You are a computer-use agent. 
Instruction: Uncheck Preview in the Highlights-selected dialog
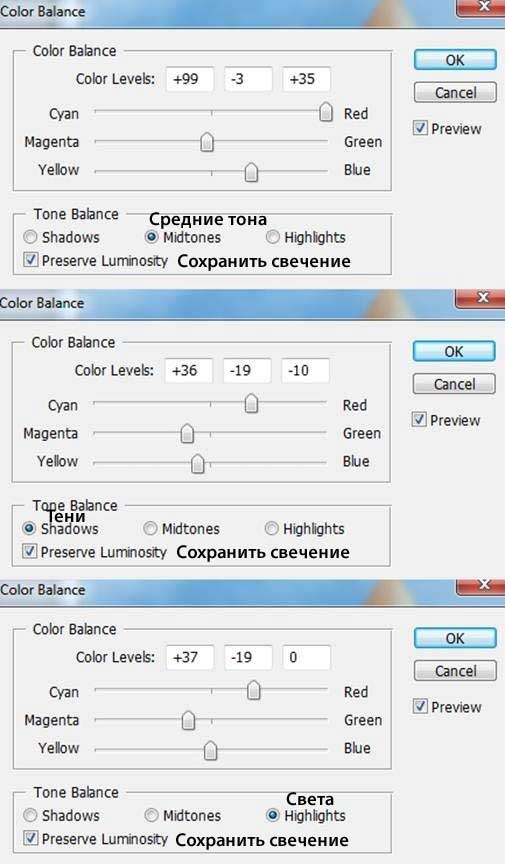[420, 706]
